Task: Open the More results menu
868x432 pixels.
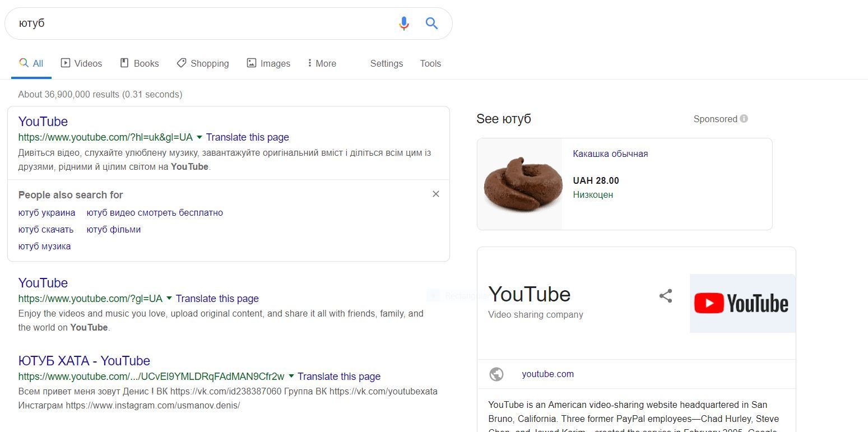Action: [322, 63]
